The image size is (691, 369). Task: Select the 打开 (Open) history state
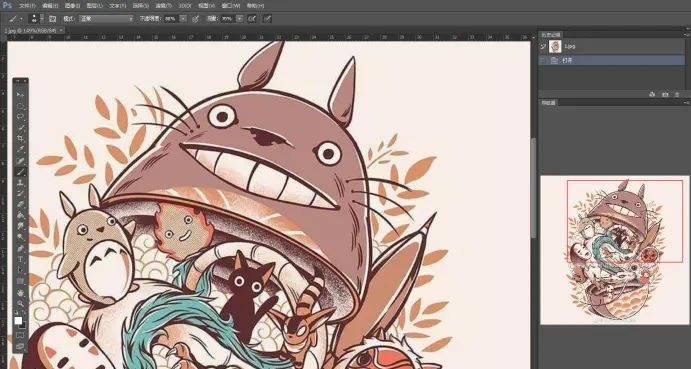[x=612, y=60]
